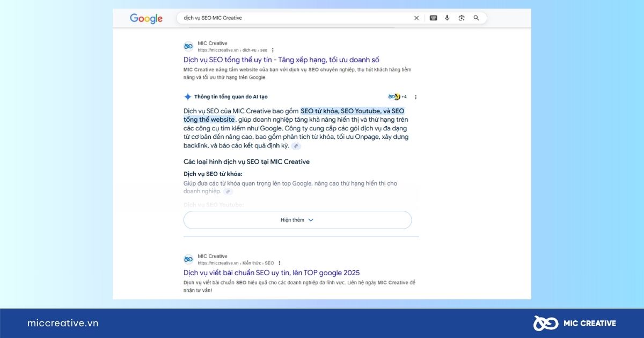Click the "Thông tin tổng quan do AI tạo" label
644x338 pixels.
[x=231, y=97]
